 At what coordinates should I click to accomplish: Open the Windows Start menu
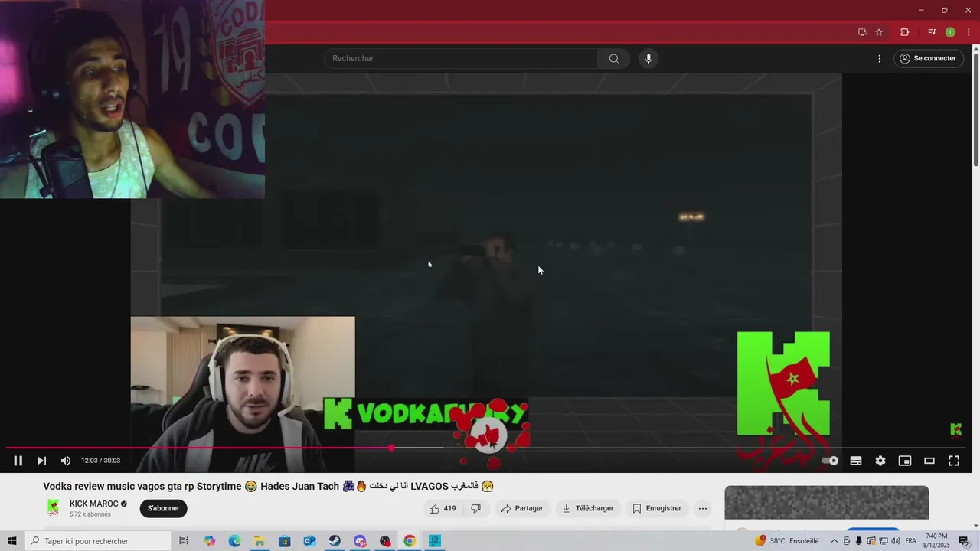point(12,541)
